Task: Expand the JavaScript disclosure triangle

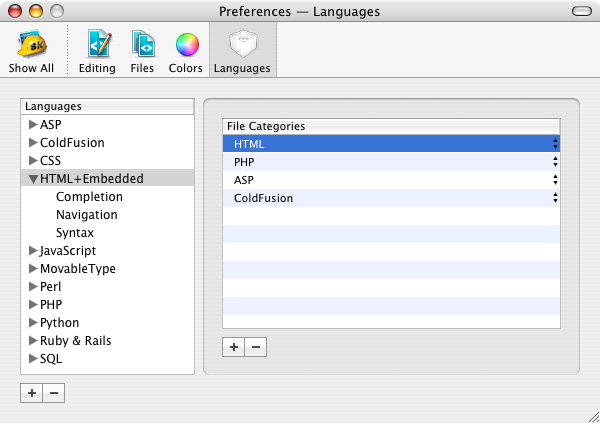Action: 33,251
